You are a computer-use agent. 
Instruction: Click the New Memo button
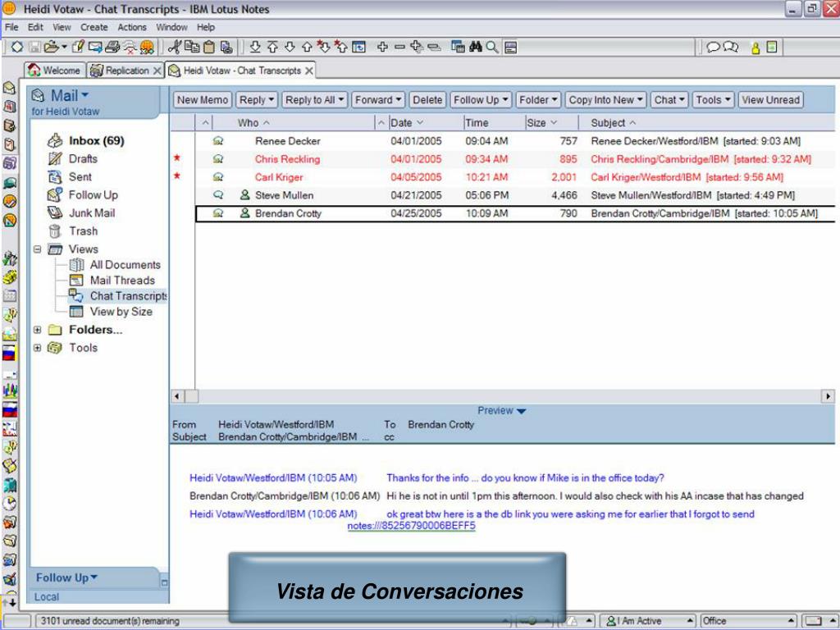pos(203,99)
